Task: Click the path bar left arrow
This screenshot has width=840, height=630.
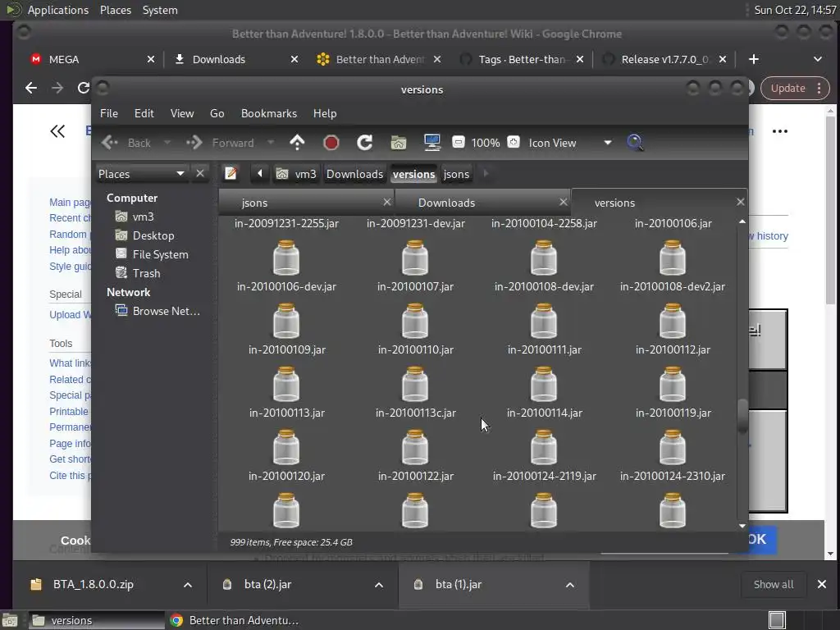Action: pyautogui.click(x=260, y=173)
